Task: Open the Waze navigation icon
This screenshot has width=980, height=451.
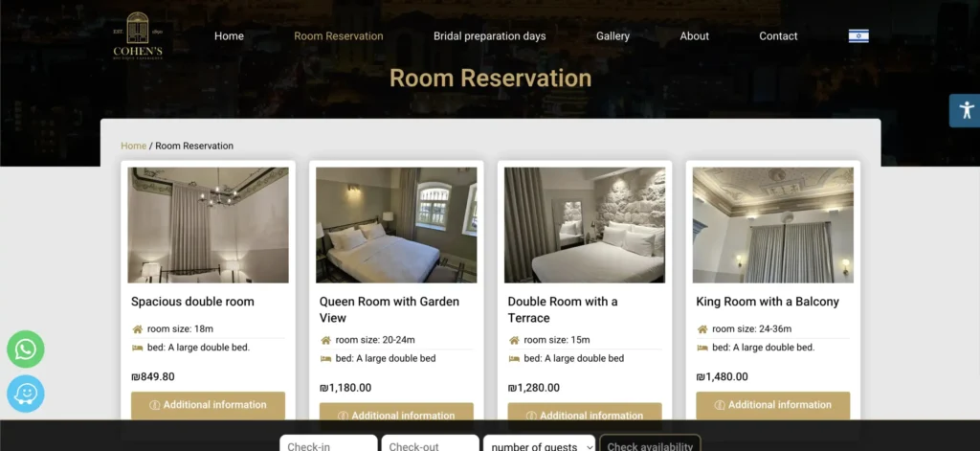Action: (26, 394)
